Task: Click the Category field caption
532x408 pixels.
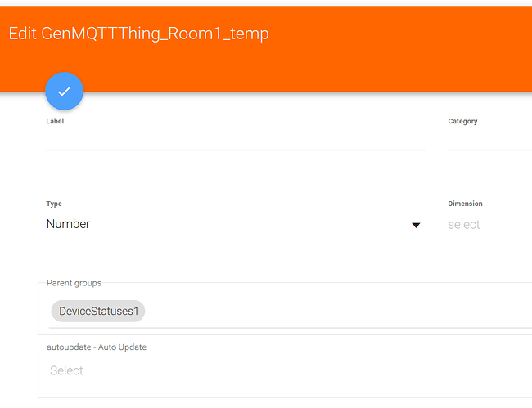Action: point(462,121)
